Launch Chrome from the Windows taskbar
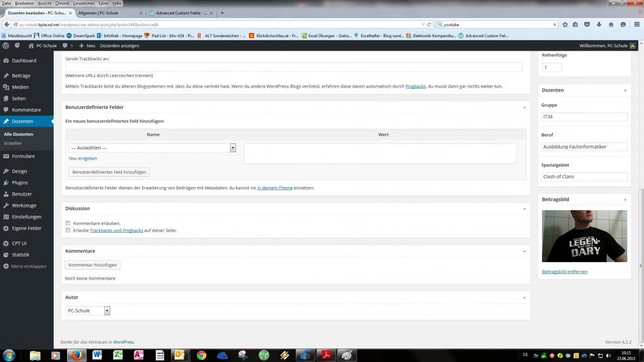This screenshot has width=644, height=362. click(x=201, y=355)
